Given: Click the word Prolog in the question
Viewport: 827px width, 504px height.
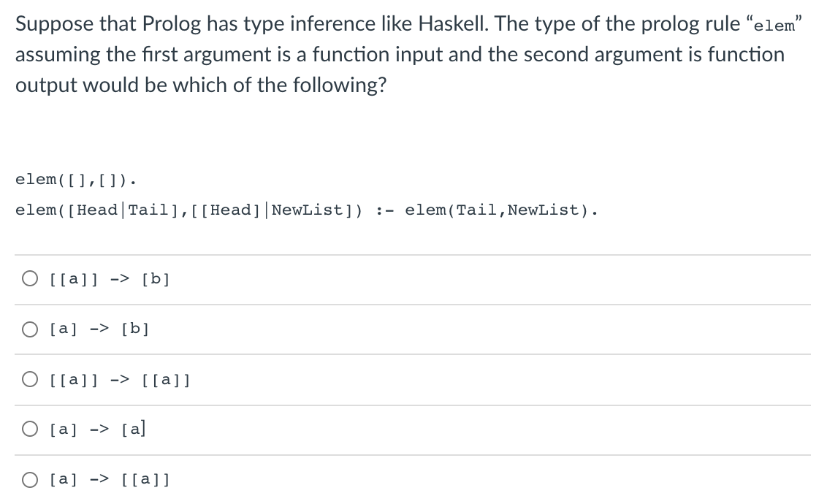Looking at the screenshot, I should pyautogui.click(x=172, y=24).
